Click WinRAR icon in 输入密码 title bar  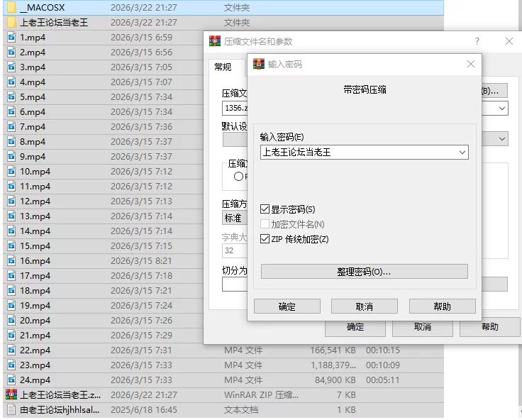pos(259,64)
